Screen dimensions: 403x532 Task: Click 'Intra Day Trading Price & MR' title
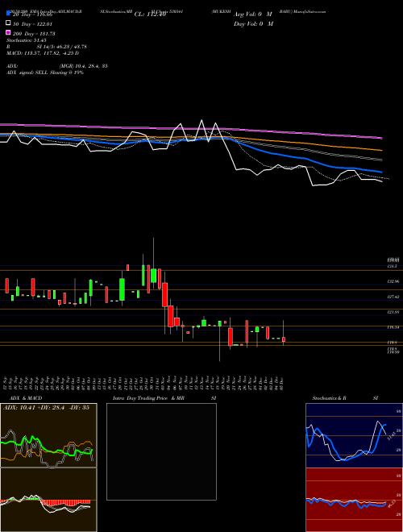coord(148,398)
